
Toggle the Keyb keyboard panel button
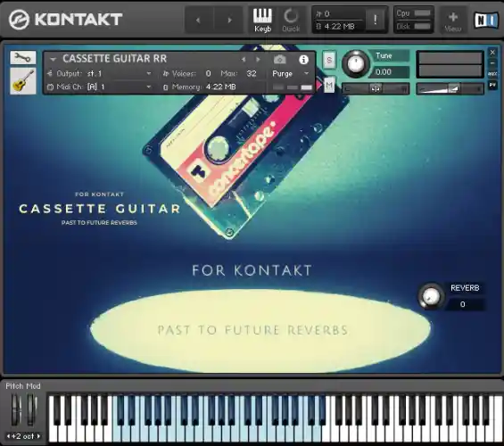click(262, 20)
